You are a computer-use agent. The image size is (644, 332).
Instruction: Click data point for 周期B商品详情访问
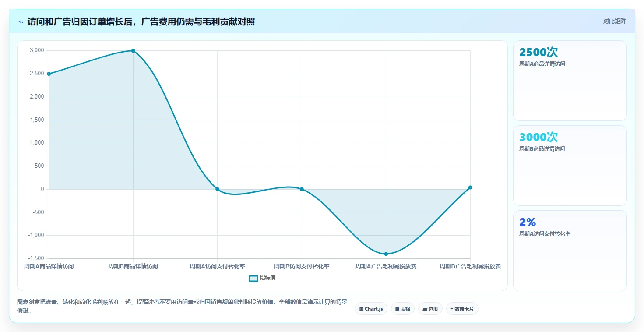[133, 51]
